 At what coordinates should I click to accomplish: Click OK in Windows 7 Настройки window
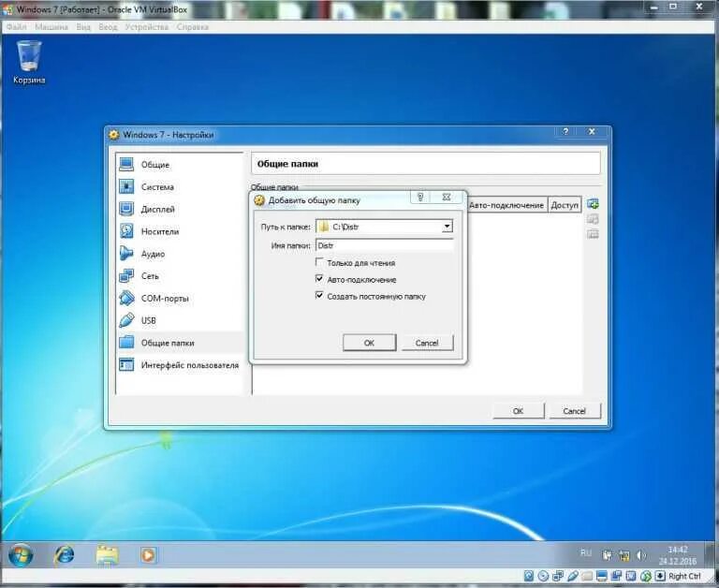point(518,411)
